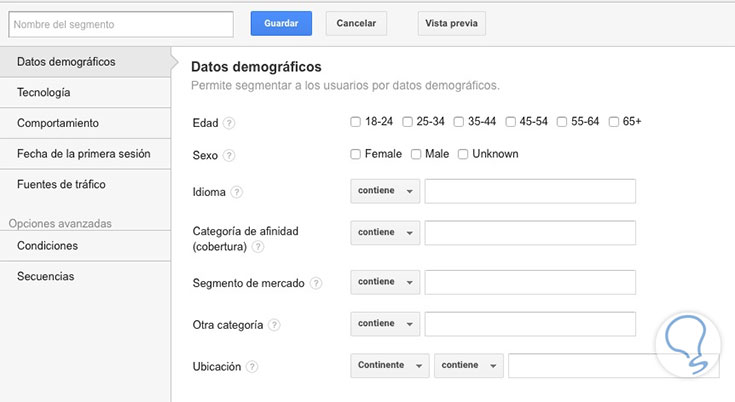This screenshot has width=735, height=402.
Task: Enable the Female checkbox
Action: pos(356,154)
